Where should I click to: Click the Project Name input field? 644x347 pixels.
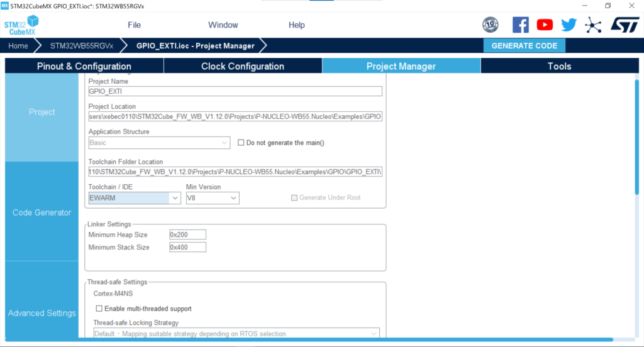tap(235, 91)
